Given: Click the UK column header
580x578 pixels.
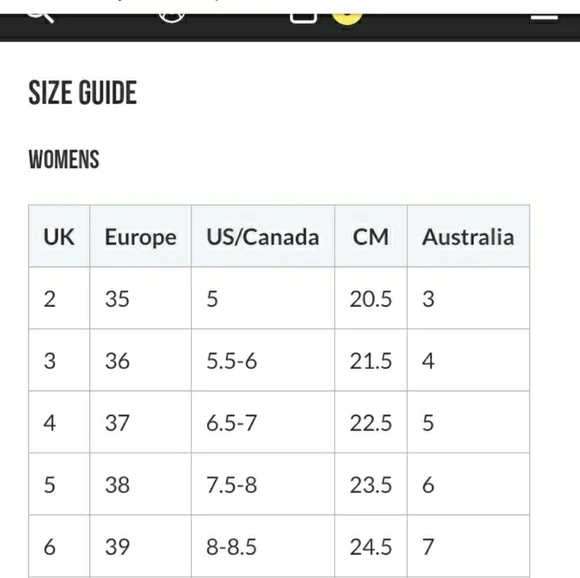Looking at the screenshot, I should click(x=59, y=236).
